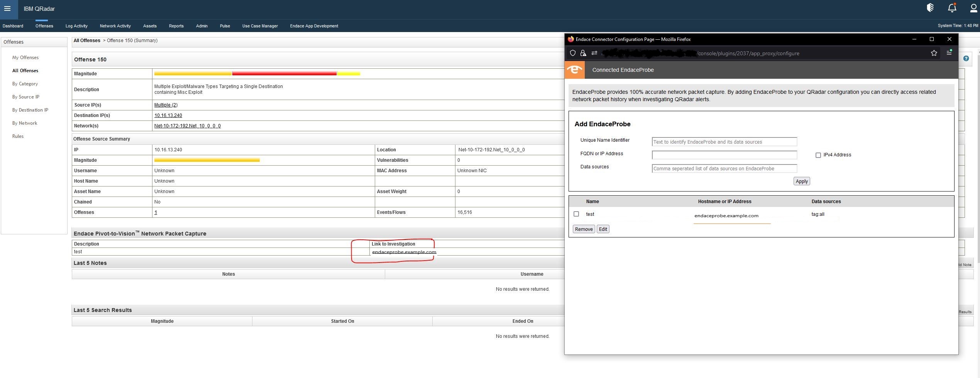The width and height of the screenshot is (980, 378).
Task: Open the Multiple (2) source IPs link
Action: click(x=166, y=105)
